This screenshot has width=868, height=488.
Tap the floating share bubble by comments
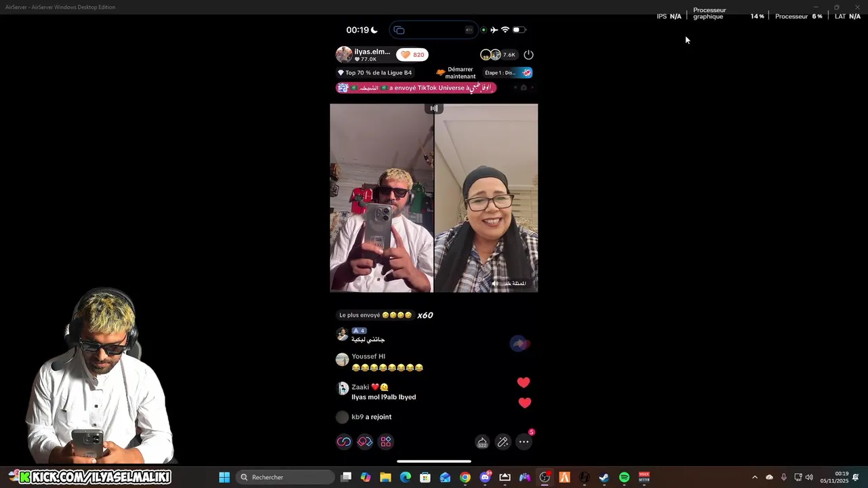519,344
